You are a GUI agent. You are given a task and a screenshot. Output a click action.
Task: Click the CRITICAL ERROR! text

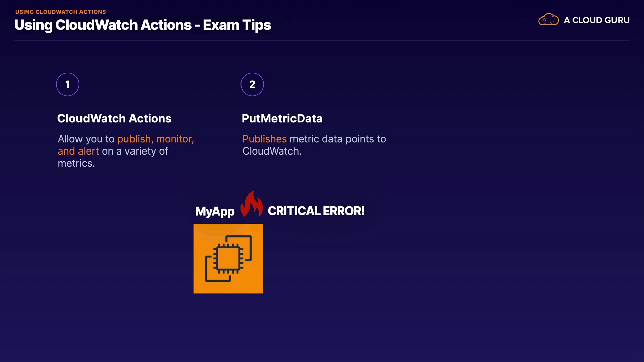pos(316,211)
